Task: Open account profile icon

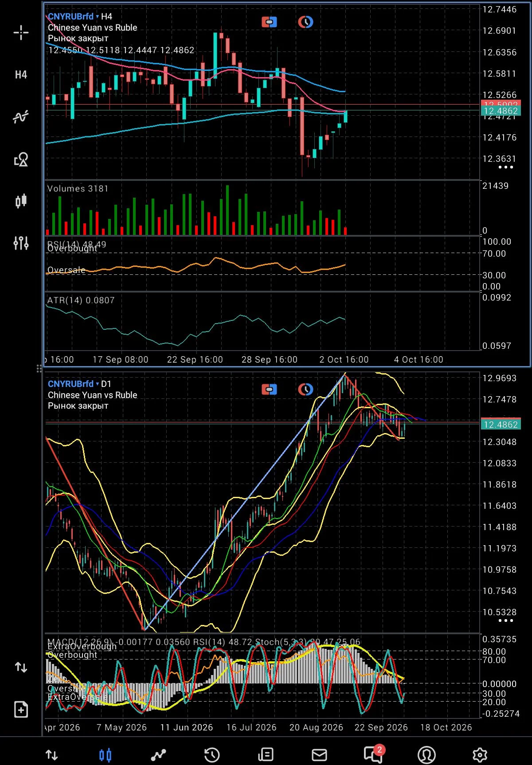Action: [426, 755]
